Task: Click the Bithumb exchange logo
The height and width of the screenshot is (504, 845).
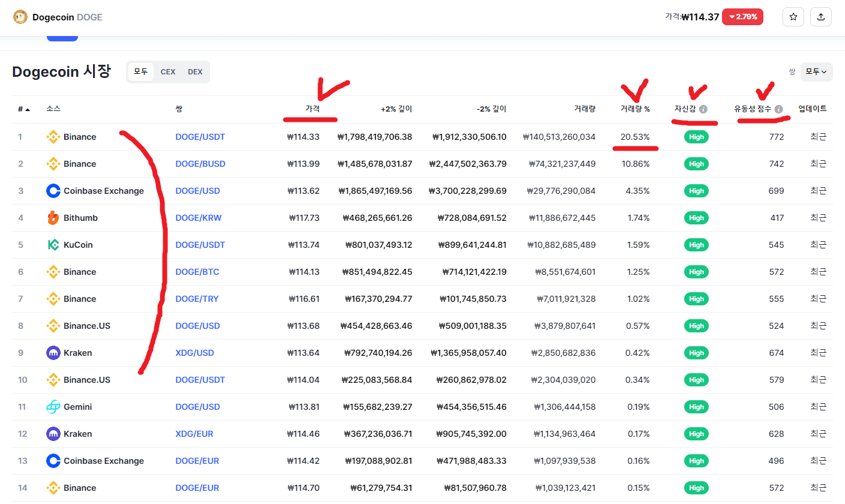Action: pyautogui.click(x=53, y=218)
